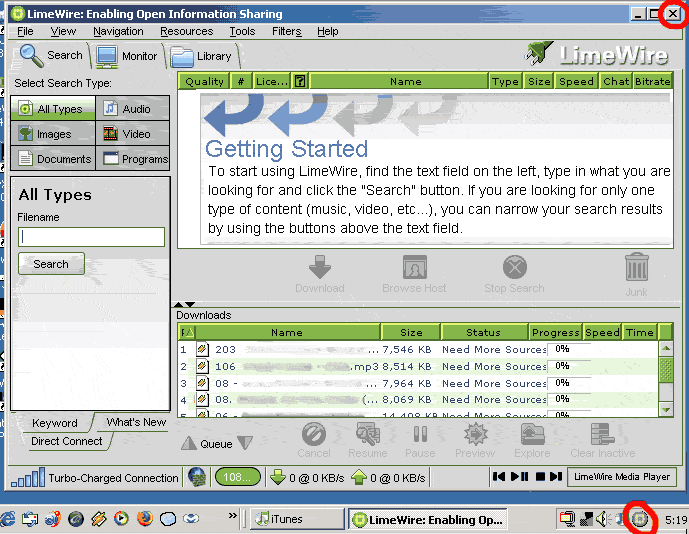Sort results by Bitrate column
This screenshot has height=534, width=689.
(x=652, y=81)
